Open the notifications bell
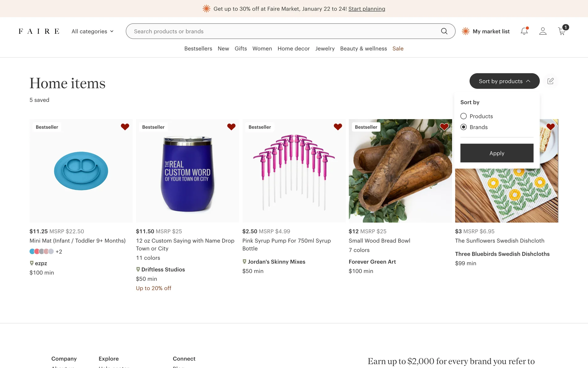The height and width of the screenshot is (368, 588). (524, 31)
